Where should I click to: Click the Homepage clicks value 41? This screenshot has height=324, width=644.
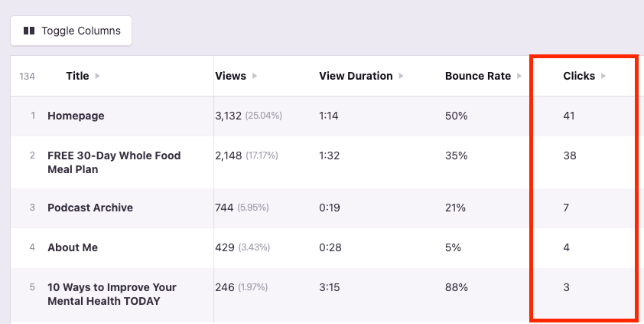tap(569, 116)
